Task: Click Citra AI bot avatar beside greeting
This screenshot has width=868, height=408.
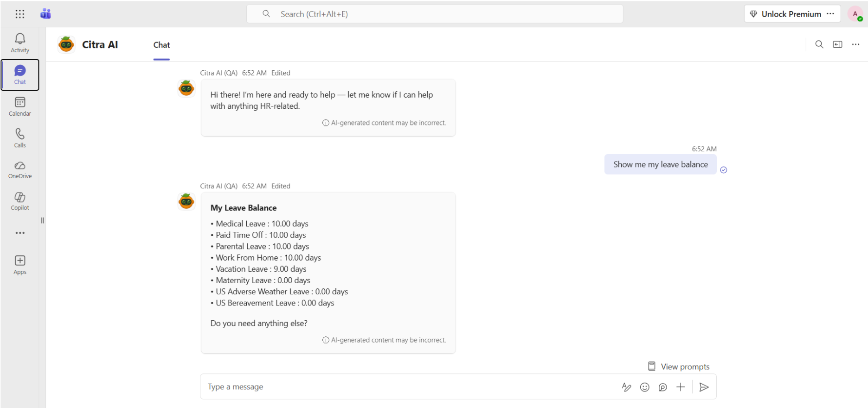Action: (x=186, y=88)
